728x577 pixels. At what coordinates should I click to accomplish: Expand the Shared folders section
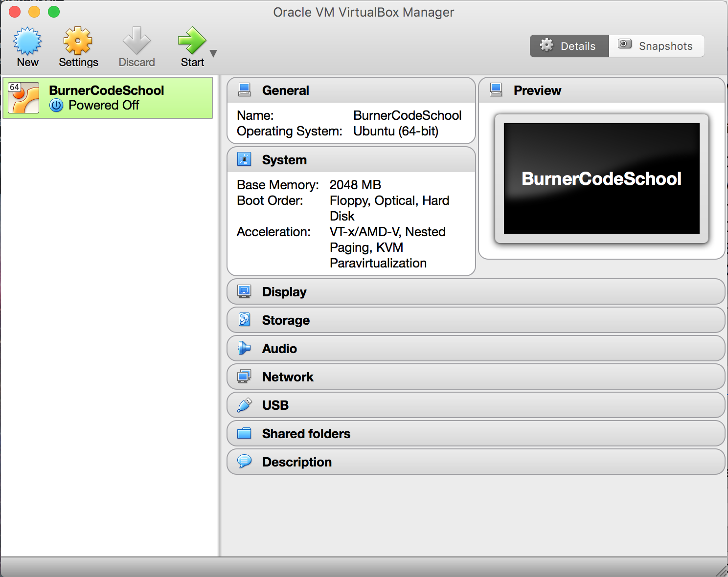[x=476, y=434]
